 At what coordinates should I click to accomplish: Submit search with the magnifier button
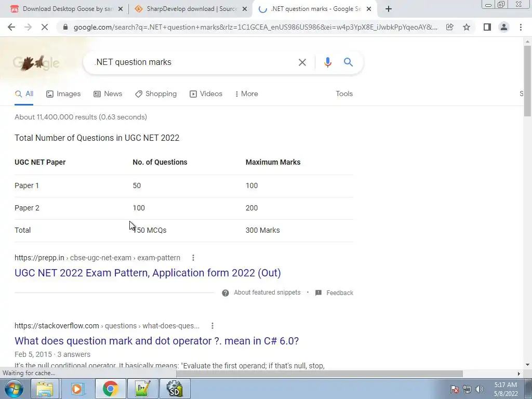click(348, 62)
